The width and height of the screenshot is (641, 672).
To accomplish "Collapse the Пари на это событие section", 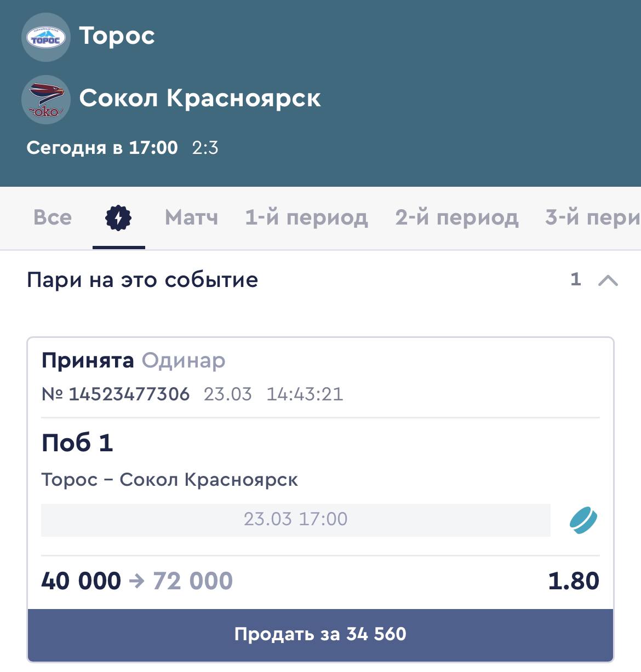I will [x=608, y=280].
